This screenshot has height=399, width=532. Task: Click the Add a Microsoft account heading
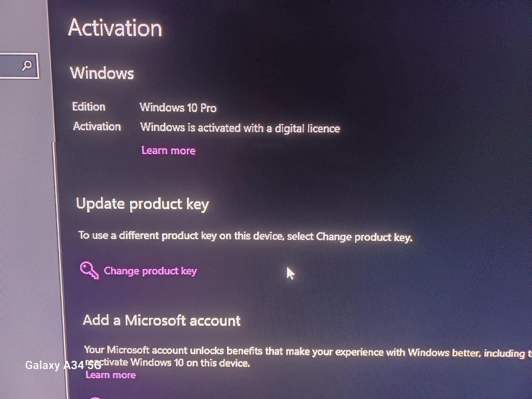tap(162, 320)
